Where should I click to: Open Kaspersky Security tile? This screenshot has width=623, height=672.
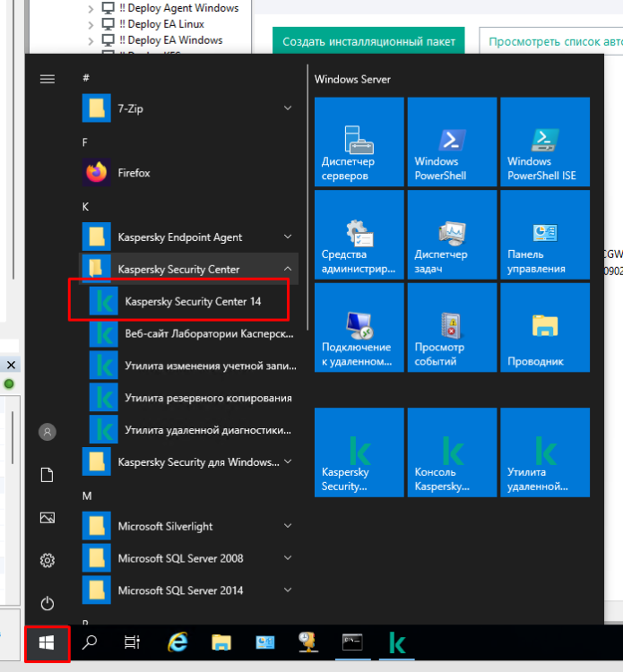(x=359, y=452)
